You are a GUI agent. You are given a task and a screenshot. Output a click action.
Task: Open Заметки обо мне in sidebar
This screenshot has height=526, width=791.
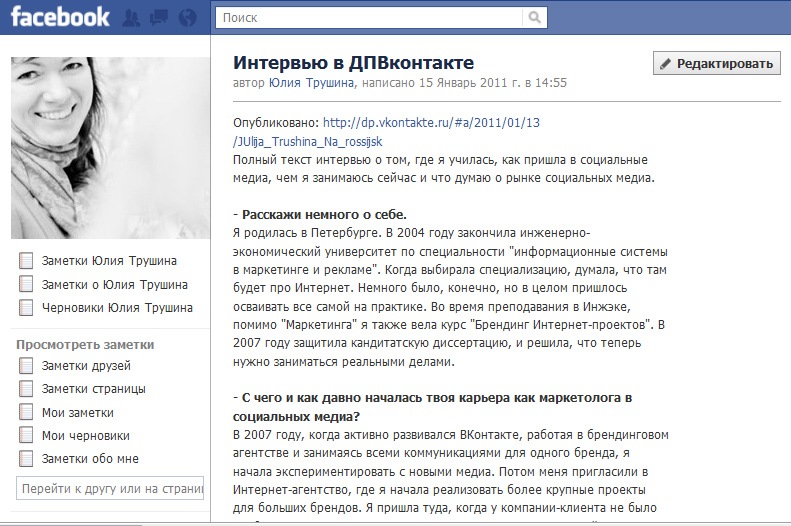(x=90, y=459)
